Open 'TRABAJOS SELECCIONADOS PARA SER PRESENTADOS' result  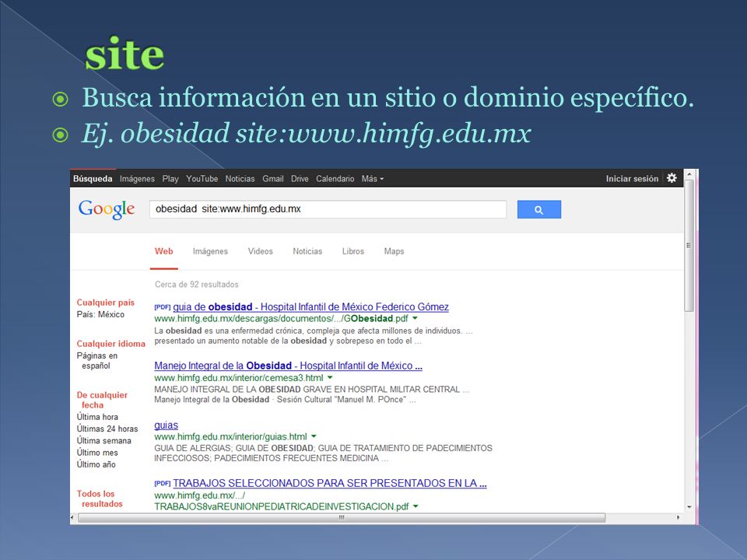pos(330,483)
